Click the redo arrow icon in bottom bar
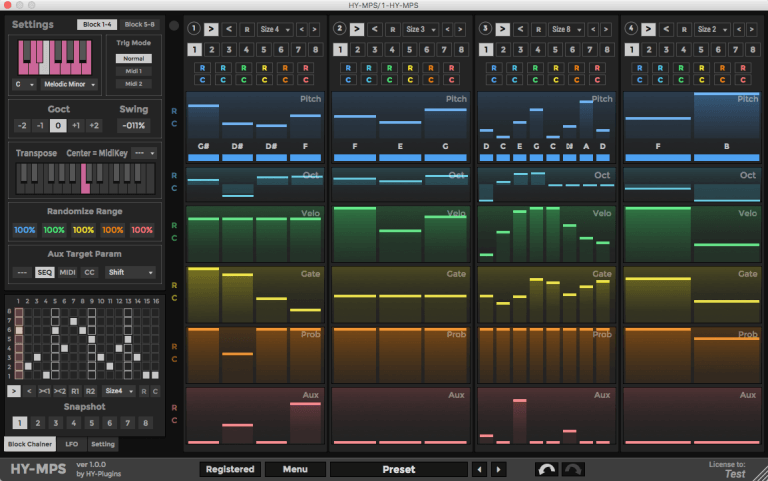This screenshot has height=481, width=768. (x=575, y=469)
